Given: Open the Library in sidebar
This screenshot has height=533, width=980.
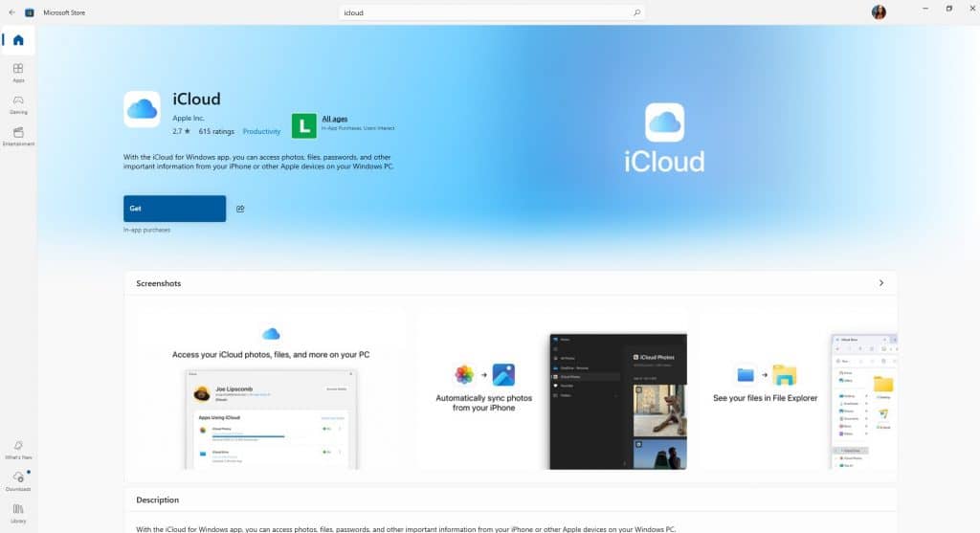Looking at the screenshot, I should pos(18,513).
